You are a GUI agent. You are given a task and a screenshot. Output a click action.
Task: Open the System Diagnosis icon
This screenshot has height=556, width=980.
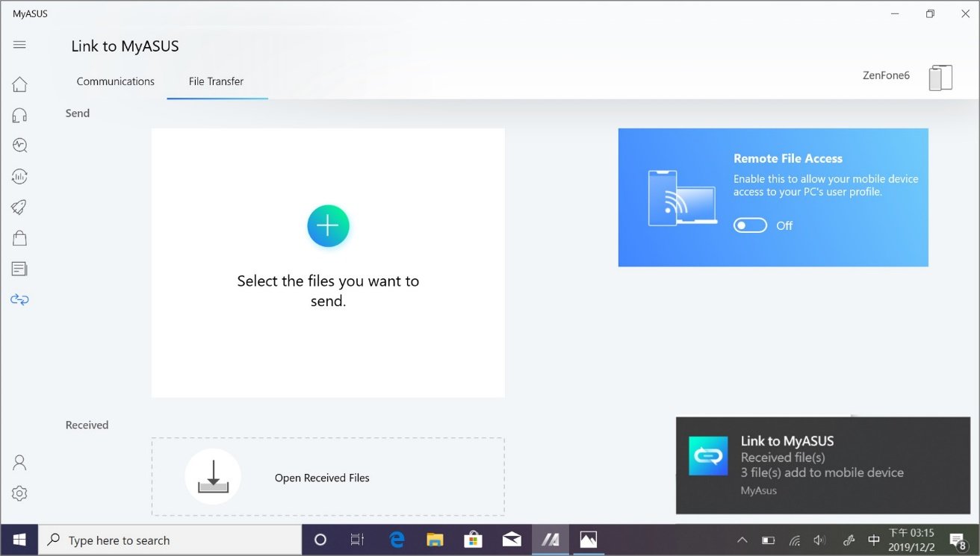click(19, 146)
